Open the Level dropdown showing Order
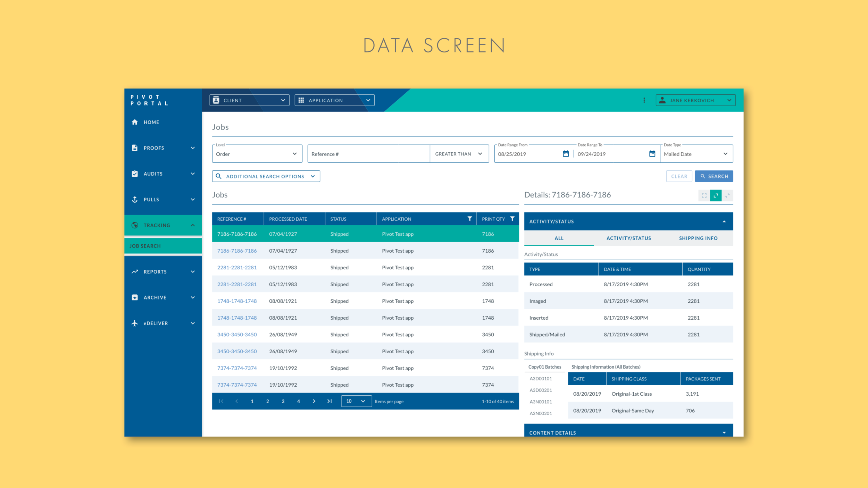The image size is (868, 488). [x=257, y=154]
